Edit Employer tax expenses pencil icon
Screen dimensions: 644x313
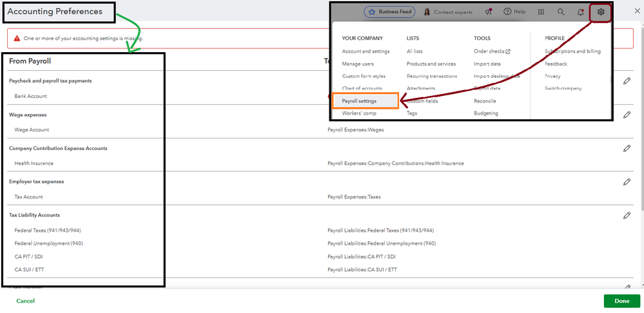pyautogui.click(x=627, y=182)
